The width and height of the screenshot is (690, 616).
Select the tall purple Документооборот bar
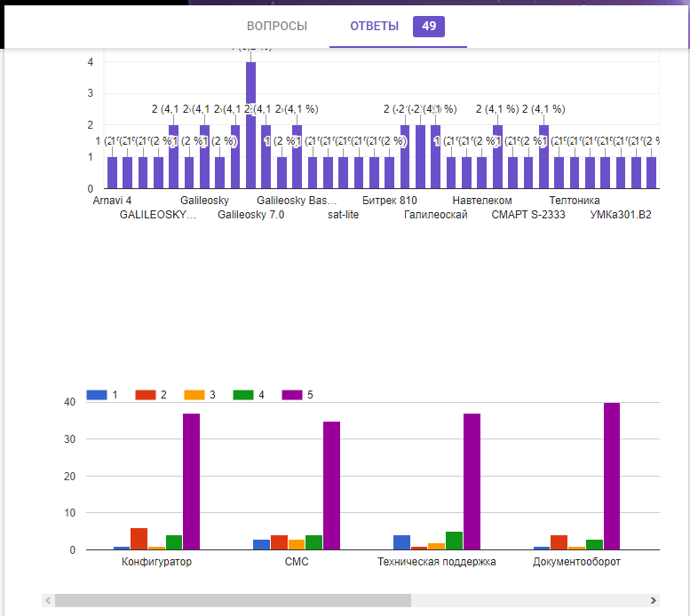coord(612,476)
